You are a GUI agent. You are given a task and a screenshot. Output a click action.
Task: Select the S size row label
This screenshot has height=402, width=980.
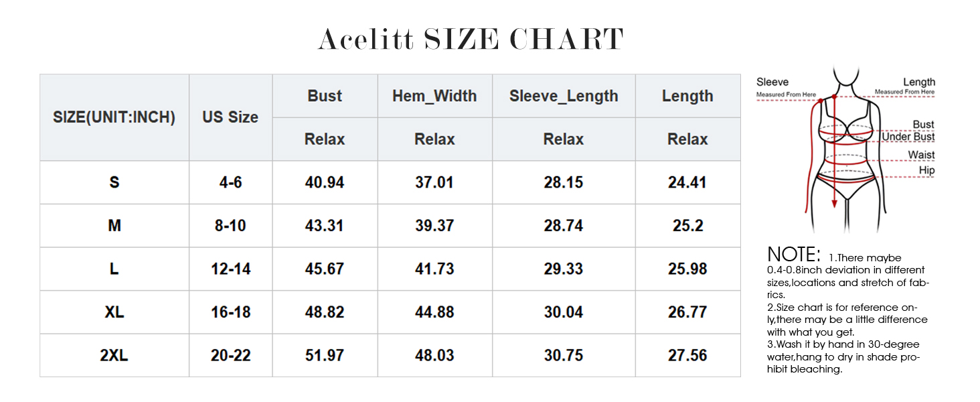(114, 182)
